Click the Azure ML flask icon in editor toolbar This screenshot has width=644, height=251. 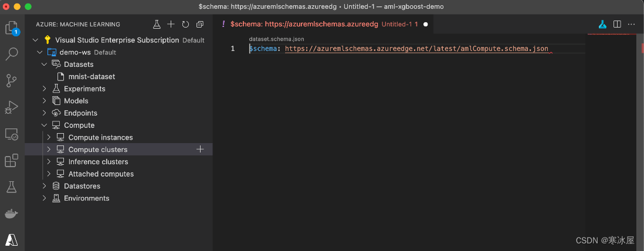(x=602, y=24)
